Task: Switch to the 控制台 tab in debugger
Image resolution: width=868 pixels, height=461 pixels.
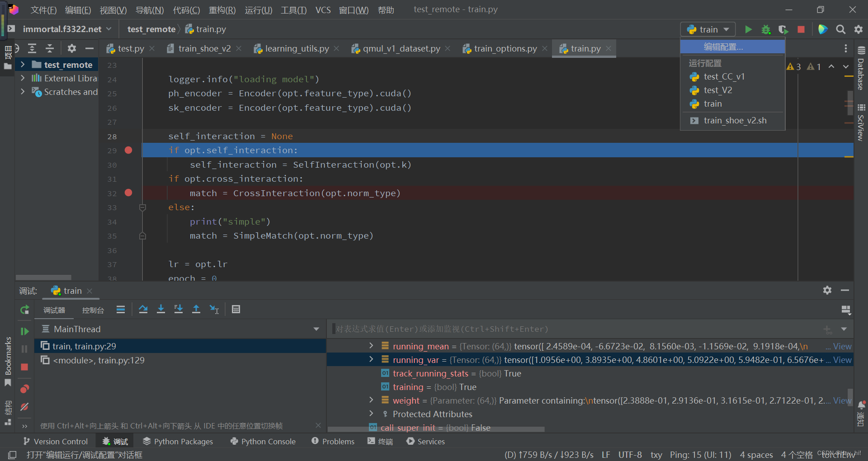Action: pos(93,310)
